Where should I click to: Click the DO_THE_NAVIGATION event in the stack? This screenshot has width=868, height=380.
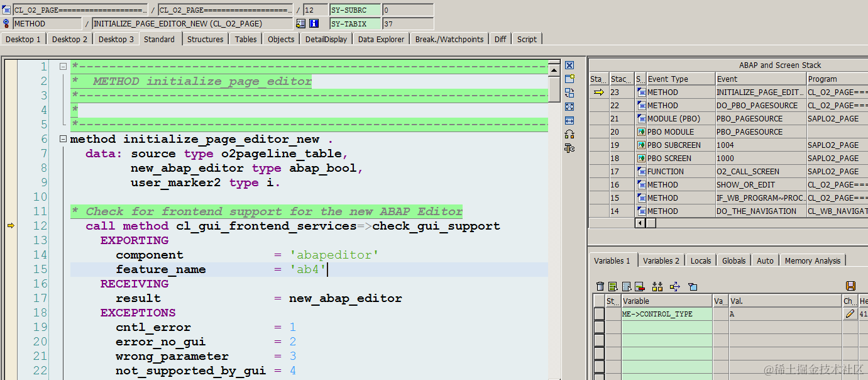(x=761, y=211)
